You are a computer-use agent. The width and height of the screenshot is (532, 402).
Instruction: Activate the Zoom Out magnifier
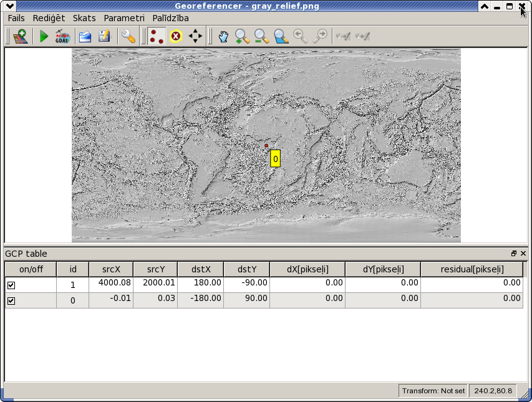[x=261, y=36]
